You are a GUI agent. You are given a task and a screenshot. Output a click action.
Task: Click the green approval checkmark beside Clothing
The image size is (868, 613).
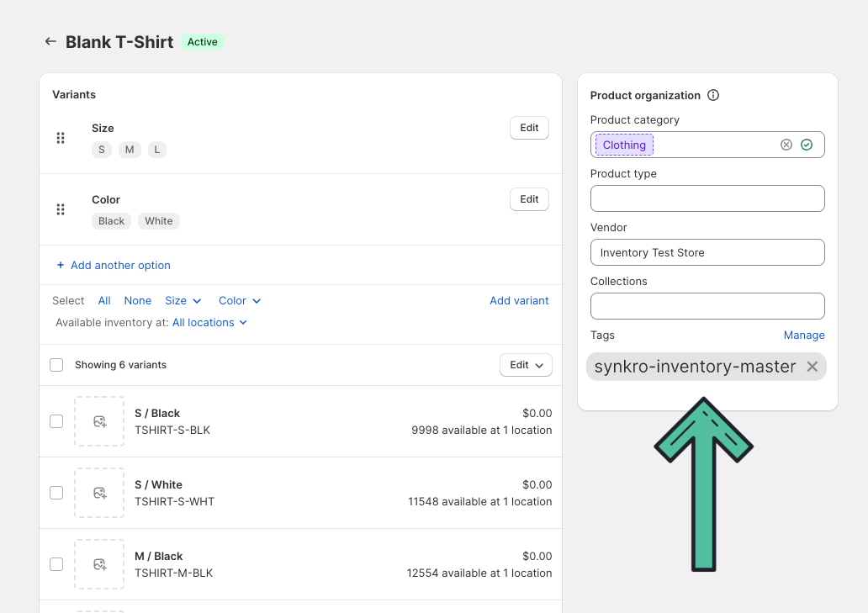point(806,144)
